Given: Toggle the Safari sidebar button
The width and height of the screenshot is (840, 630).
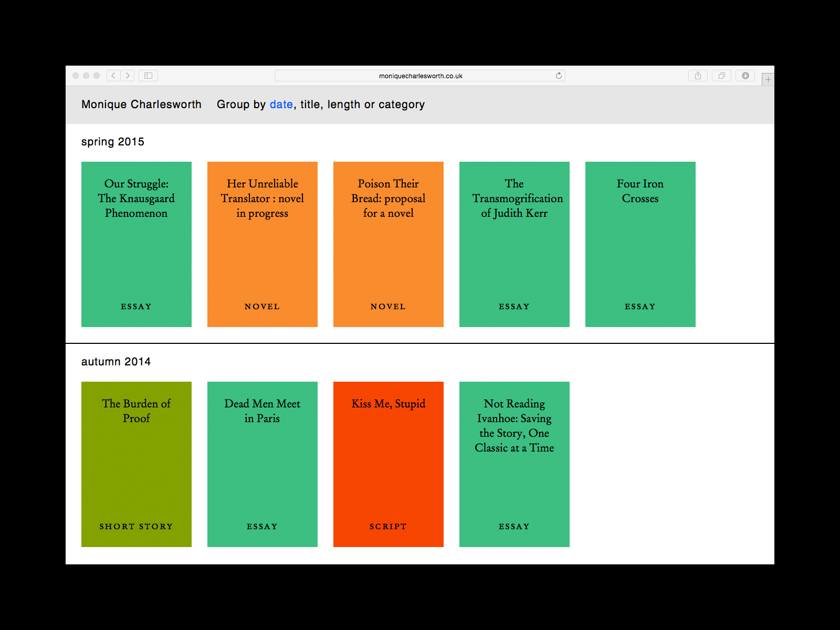Looking at the screenshot, I should (x=149, y=76).
